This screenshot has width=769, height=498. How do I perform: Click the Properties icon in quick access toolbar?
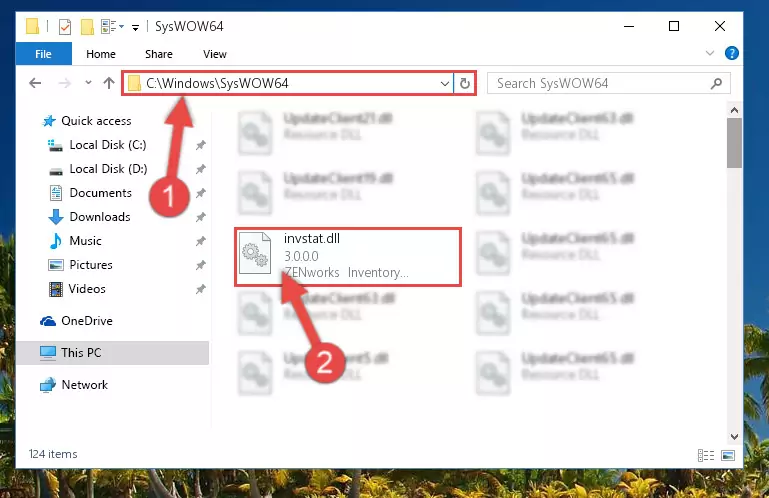(65, 26)
